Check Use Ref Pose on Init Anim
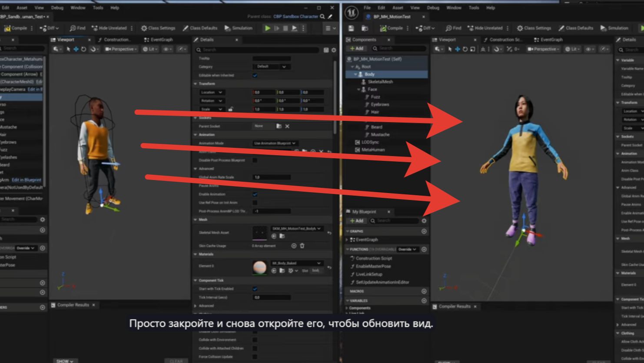The width and height of the screenshot is (644, 363). pyautogui.click(x=255, y=203)
